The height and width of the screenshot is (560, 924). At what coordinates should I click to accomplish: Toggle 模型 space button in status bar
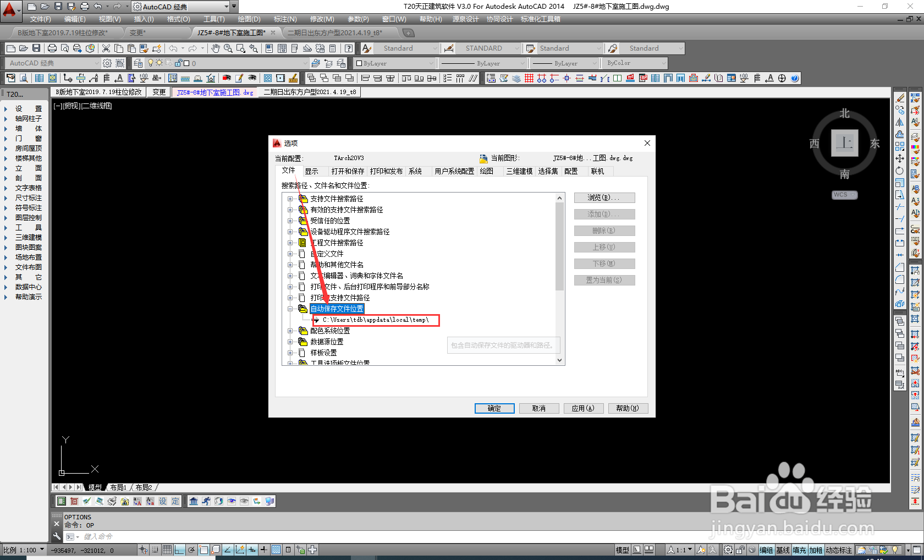coord(623,550)
